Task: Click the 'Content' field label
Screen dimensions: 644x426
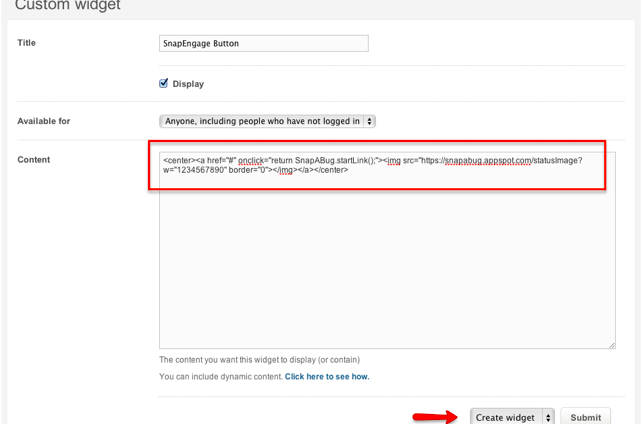Action: tap(34, 160)
